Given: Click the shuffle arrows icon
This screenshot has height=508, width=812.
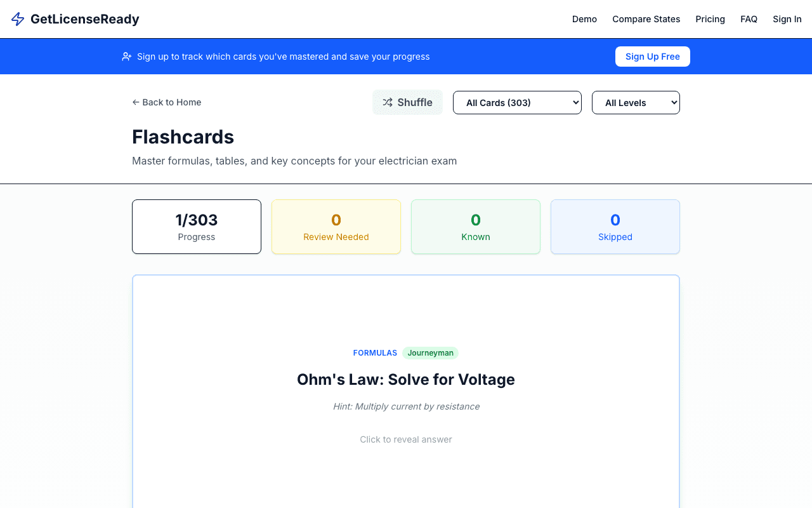Looking at the screenshot, I should click(x=388, y=102).
